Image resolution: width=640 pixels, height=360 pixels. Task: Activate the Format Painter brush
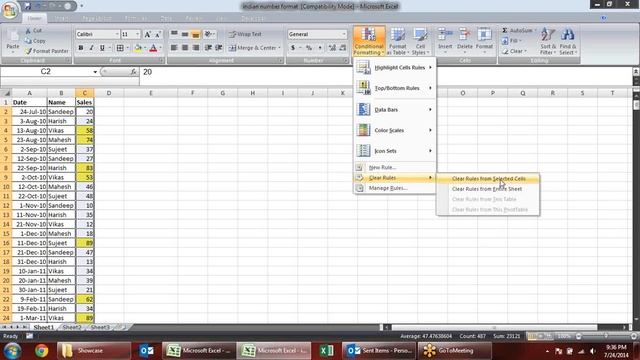coord(28,51)
